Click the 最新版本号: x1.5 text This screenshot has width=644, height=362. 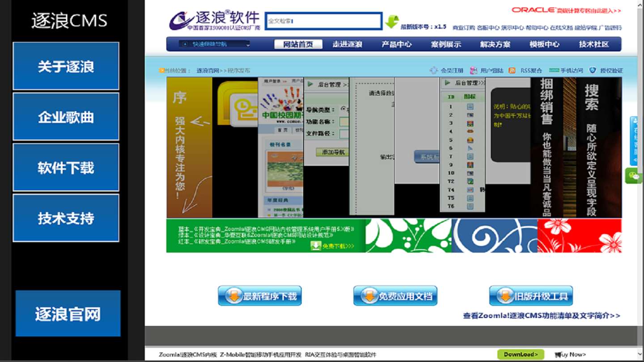(424, 27)
